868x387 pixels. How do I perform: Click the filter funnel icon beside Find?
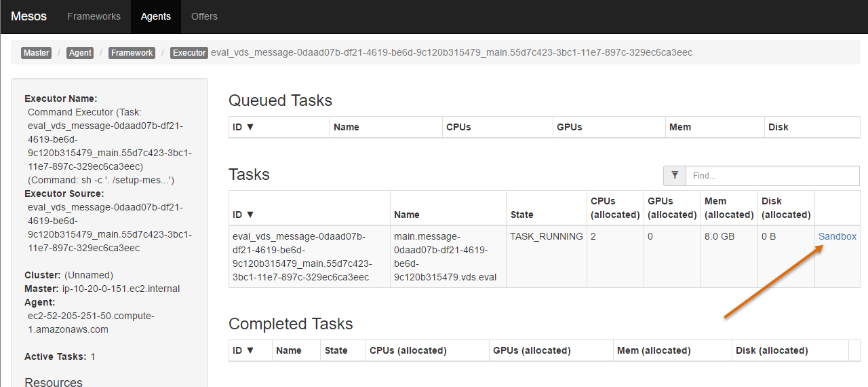pyautogui.click(x=675, y=175)
